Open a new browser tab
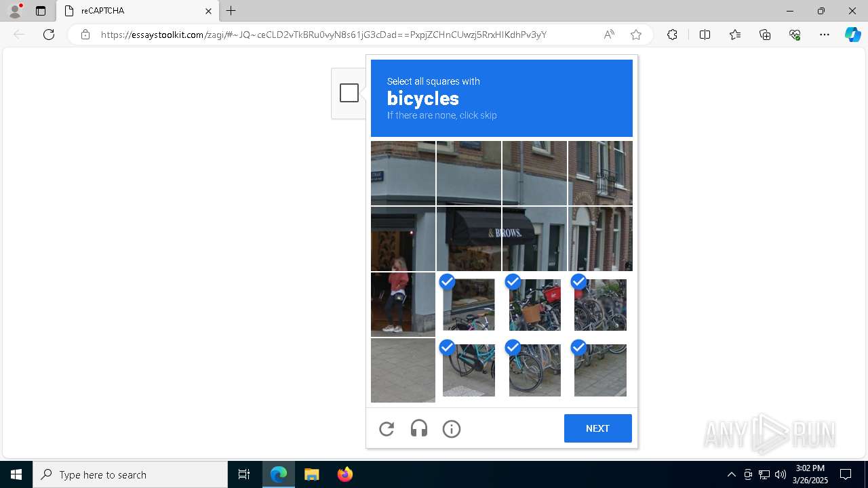Screen dimensions: 868x488 [x=231, y=11]
